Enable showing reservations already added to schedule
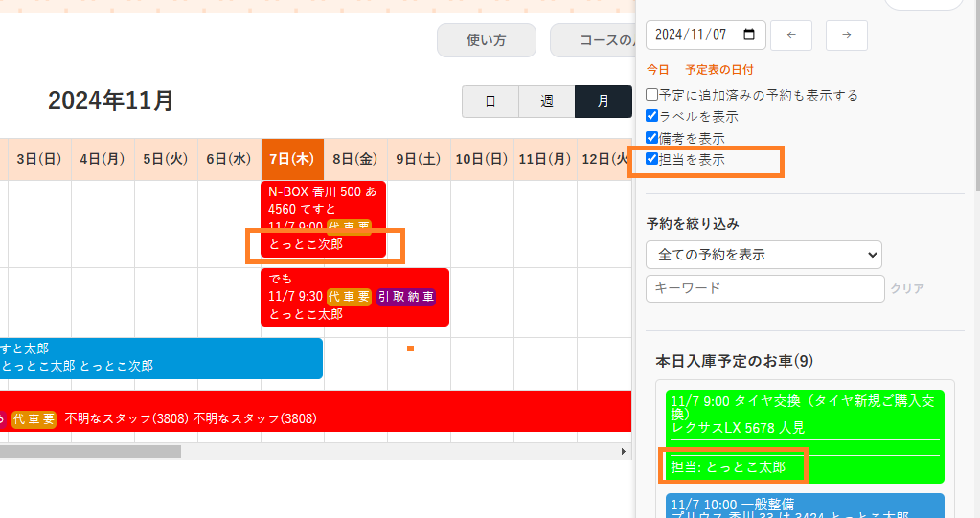This screenshot has height=518, width=980. pyautogui.click(x=652, y=95)
